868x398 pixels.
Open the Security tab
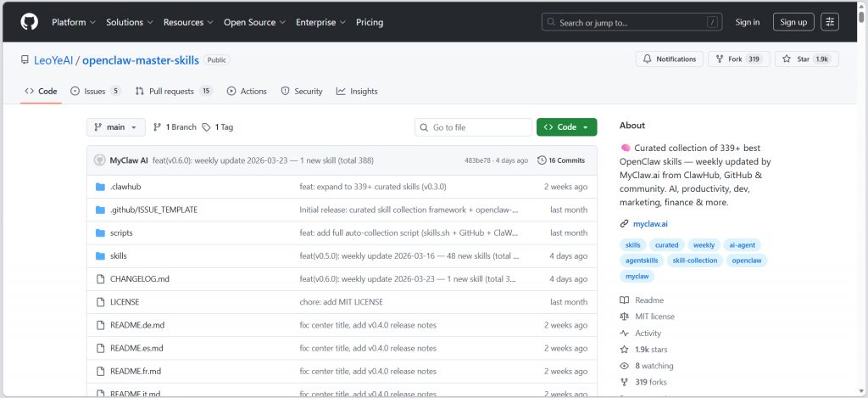coord(302,91)
